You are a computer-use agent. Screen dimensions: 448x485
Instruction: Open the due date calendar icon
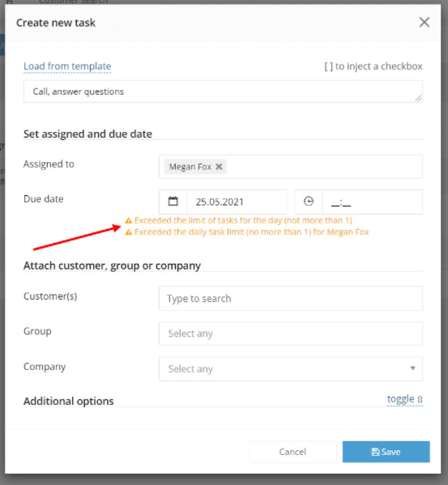point(173,202)
